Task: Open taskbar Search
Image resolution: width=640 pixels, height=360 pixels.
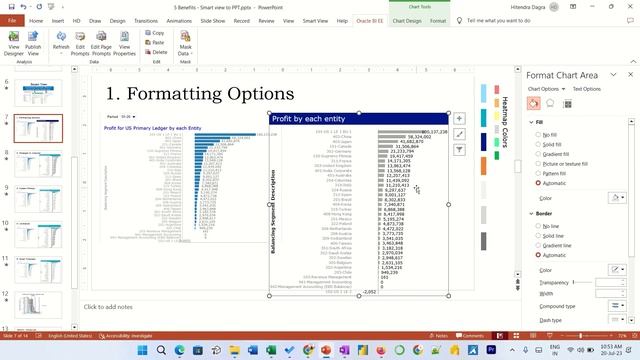Action: pyautogui.click(x=161, y=350)
